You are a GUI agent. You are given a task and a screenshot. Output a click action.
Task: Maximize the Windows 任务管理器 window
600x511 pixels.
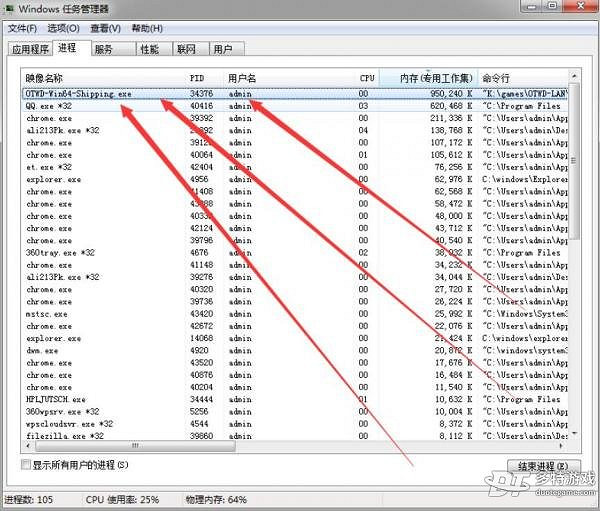(x=551, y=6)
